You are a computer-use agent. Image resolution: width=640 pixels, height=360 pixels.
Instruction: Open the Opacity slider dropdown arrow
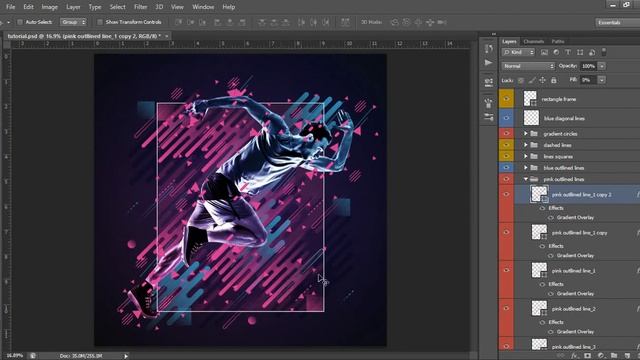(602, 66)
